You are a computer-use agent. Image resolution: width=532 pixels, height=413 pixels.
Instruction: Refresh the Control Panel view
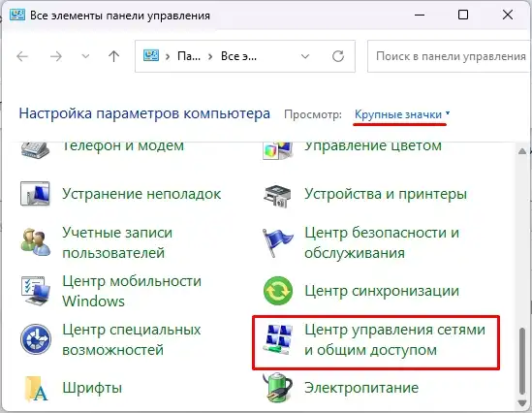click(338, 56)
